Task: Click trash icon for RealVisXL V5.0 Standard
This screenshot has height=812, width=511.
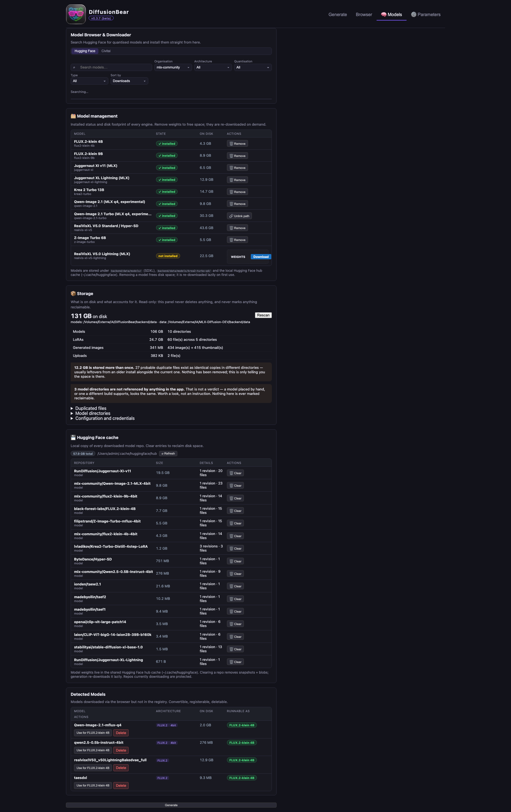Action: (231, 228)
